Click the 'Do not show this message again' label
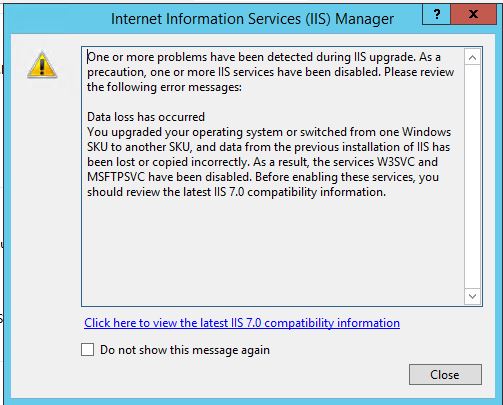 point(185,350)
